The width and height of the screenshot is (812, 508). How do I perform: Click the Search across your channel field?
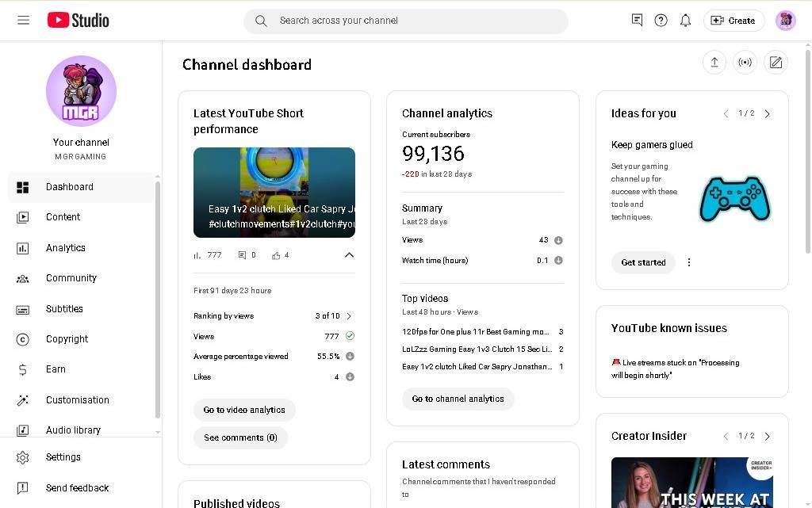coord(405,21)
